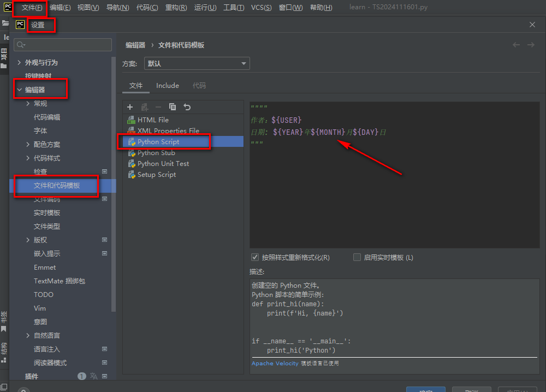546x392 pixels.
Task: Enable the 启用实时模板 checkbox
Action: (x=357, y=257)
